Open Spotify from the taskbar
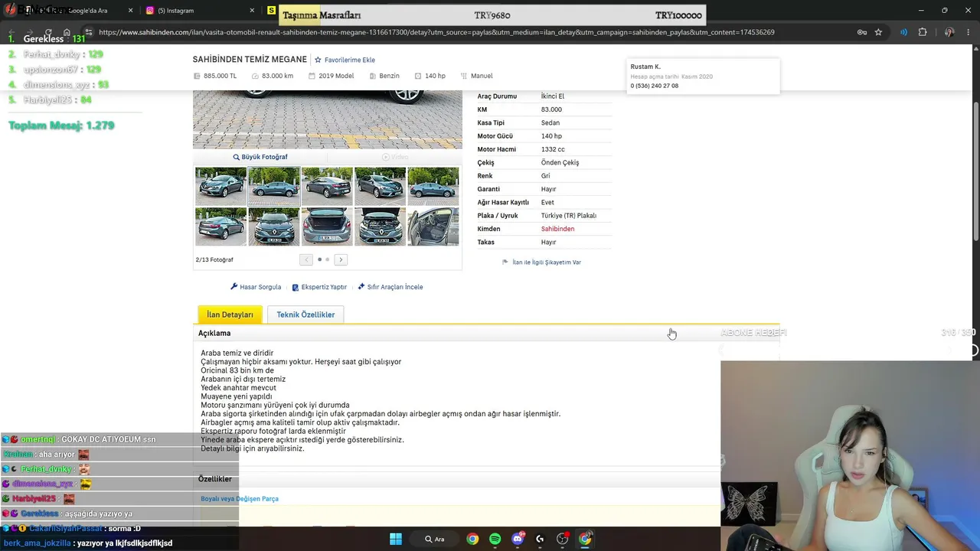 pyautogui.click(x=495, y=539)
